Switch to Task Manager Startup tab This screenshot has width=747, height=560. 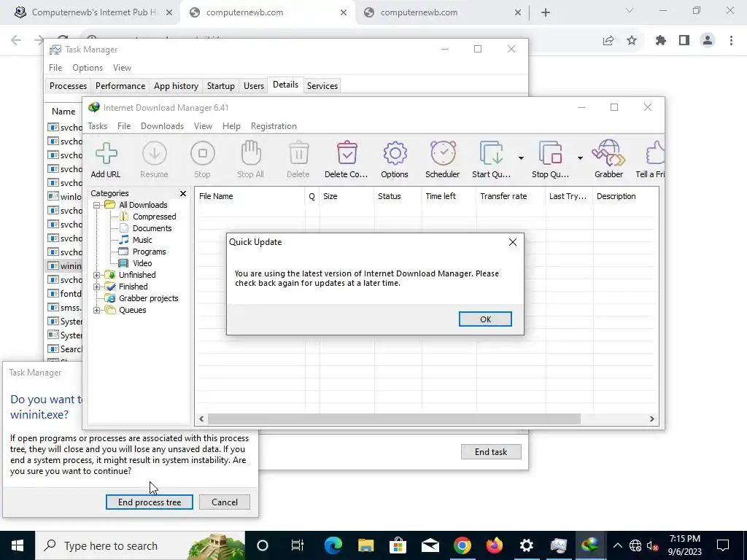click(220, 86)
